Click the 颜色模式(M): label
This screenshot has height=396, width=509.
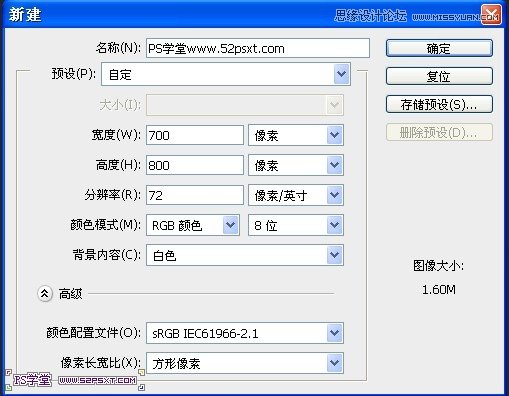(x=105, y=225)
